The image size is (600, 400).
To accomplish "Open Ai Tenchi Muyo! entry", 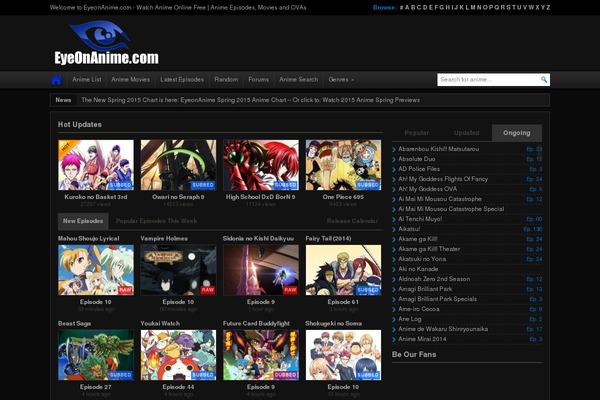I will [420, 219].
